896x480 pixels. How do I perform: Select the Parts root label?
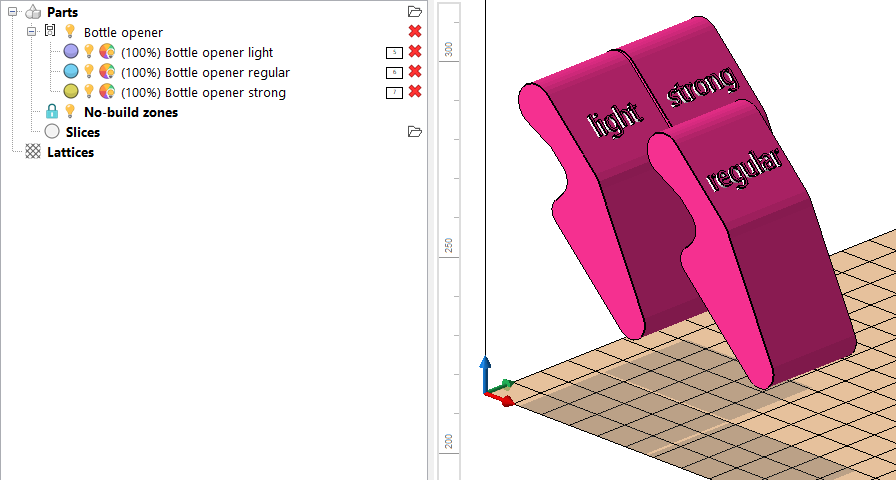[x=62, y=12]
